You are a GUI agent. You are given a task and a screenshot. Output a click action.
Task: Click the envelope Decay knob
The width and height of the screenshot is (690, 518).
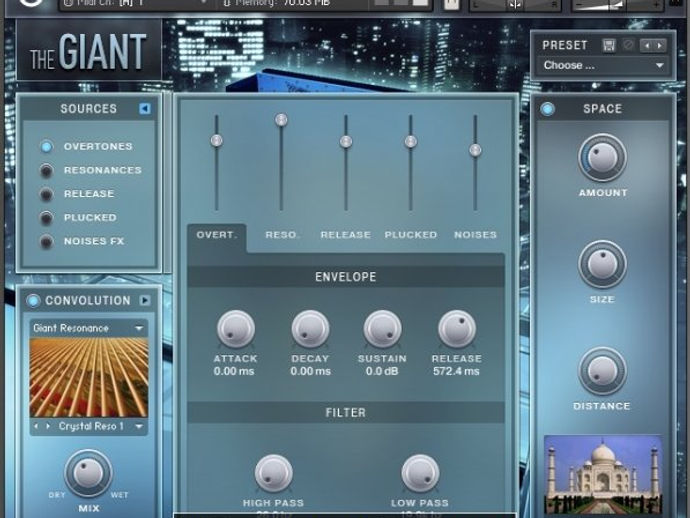pyautogui.click(x=310, y=329)
